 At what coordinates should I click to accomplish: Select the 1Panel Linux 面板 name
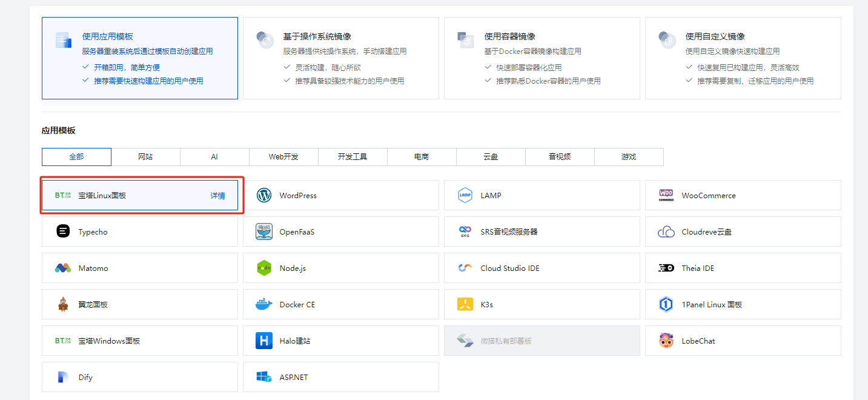pos(712,304)
